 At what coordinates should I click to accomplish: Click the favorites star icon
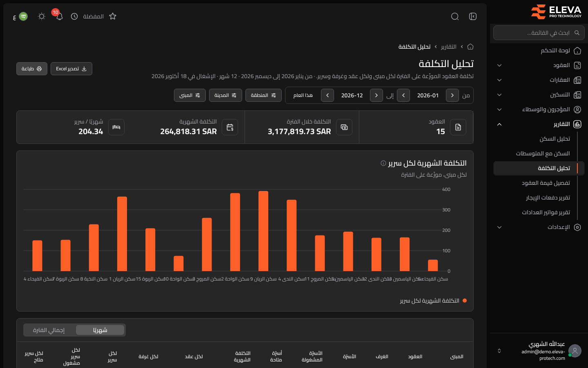pos(113,16)
